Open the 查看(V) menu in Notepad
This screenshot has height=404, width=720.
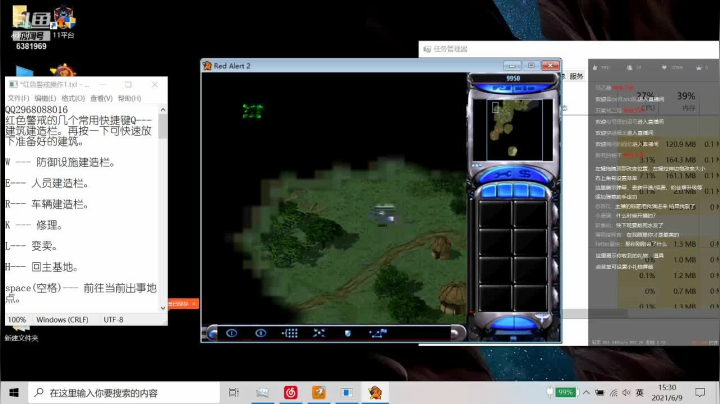[x=101, y=98]
